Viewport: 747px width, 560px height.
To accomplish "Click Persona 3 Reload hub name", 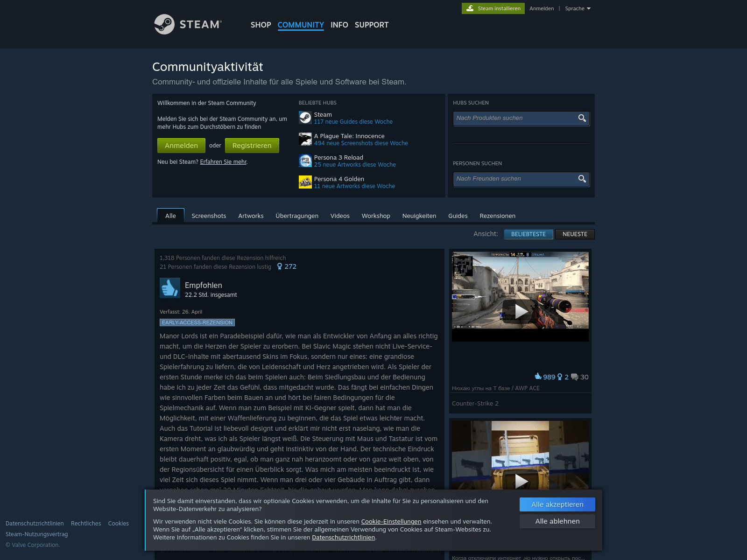I will tap(338, 158).
